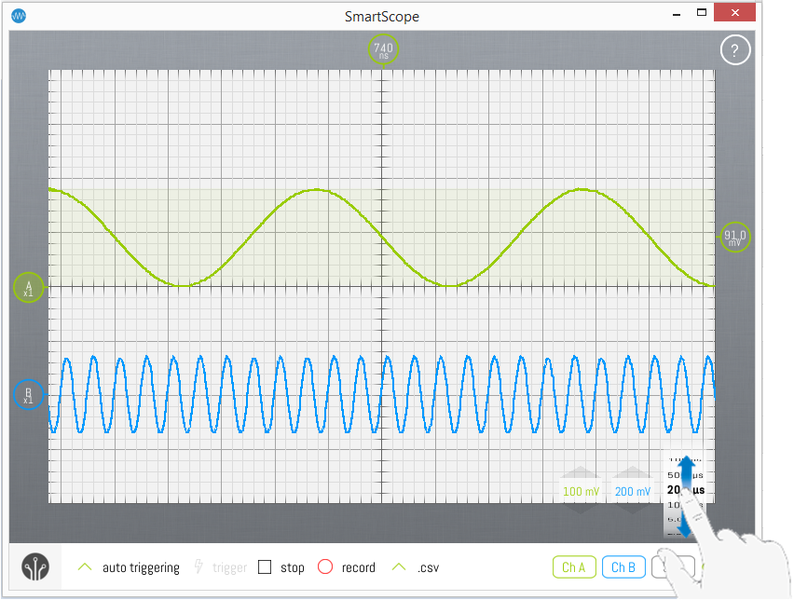Screen dimensions: 794x600
Task: Click the green channel A sine waveform
Action: coord(318,189)
